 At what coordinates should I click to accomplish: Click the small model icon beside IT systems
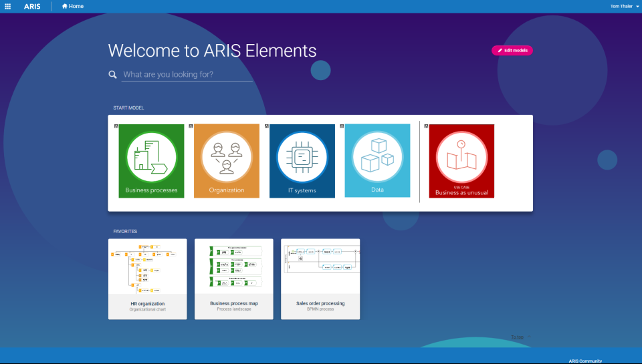pyautogui.click(x=267, y=126)
